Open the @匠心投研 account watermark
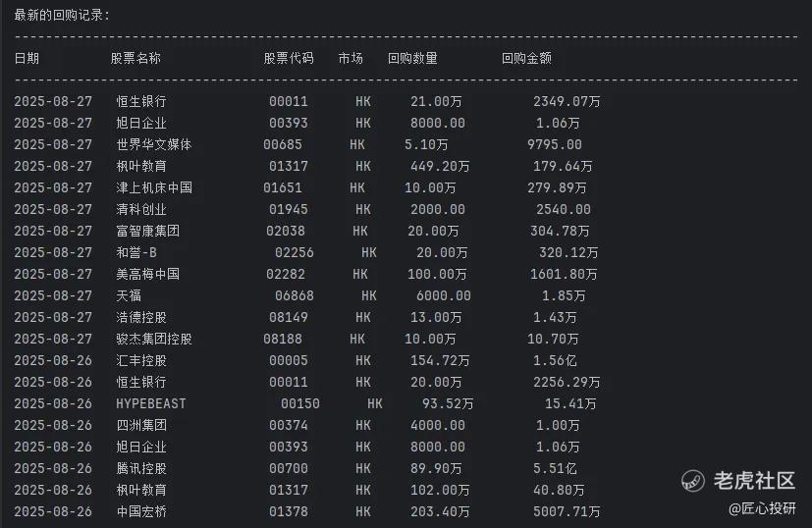The width and height of the screenshot is (812, 528). tap(762, 508)
